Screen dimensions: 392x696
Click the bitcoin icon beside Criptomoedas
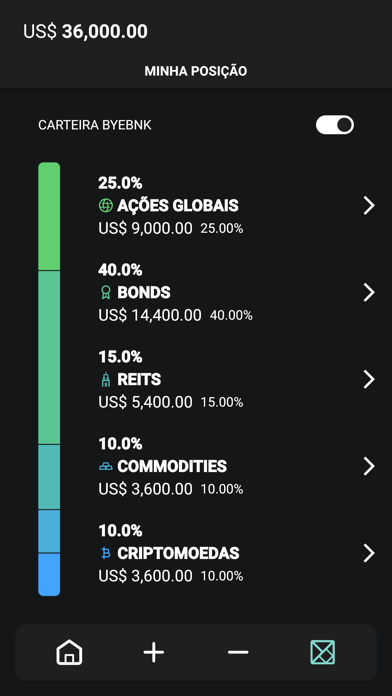point(106,553)
